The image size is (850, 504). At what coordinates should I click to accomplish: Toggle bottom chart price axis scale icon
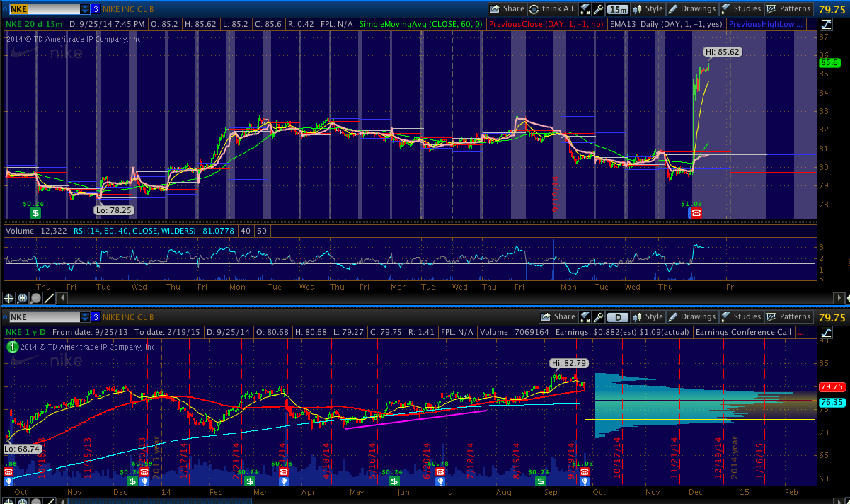826,331
